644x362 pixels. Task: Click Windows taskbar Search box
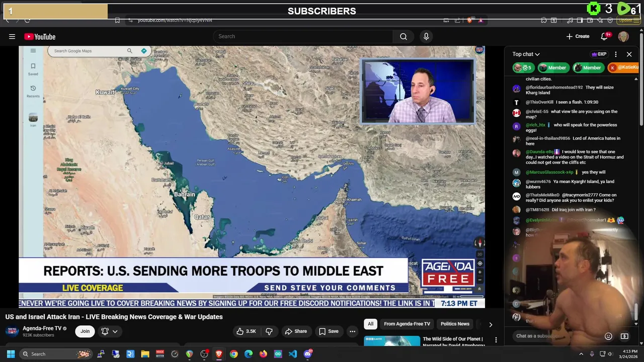pyautogui.click(x=55, y=354)
